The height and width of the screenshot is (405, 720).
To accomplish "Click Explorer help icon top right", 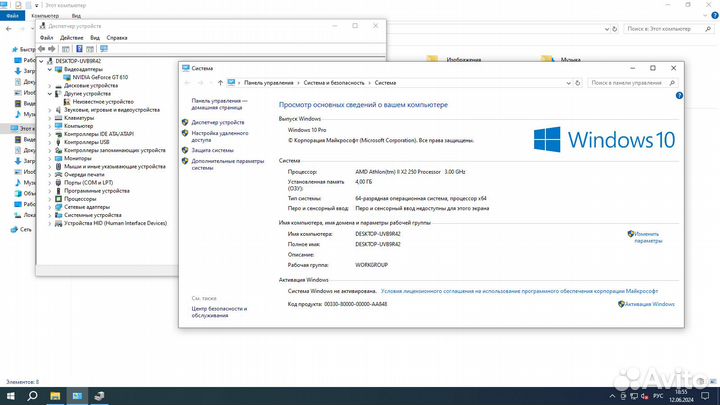I will (x=714, y=16).
